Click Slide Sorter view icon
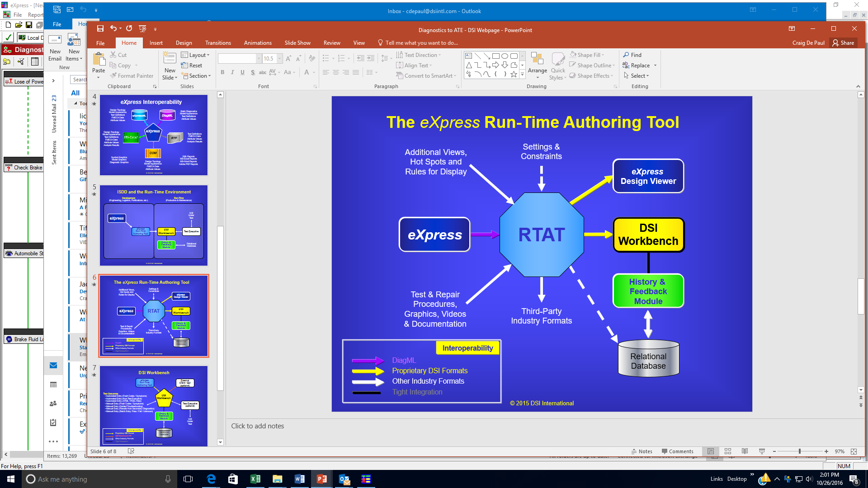Viewport: 868px width, 488px height. [x=727, y=451]
